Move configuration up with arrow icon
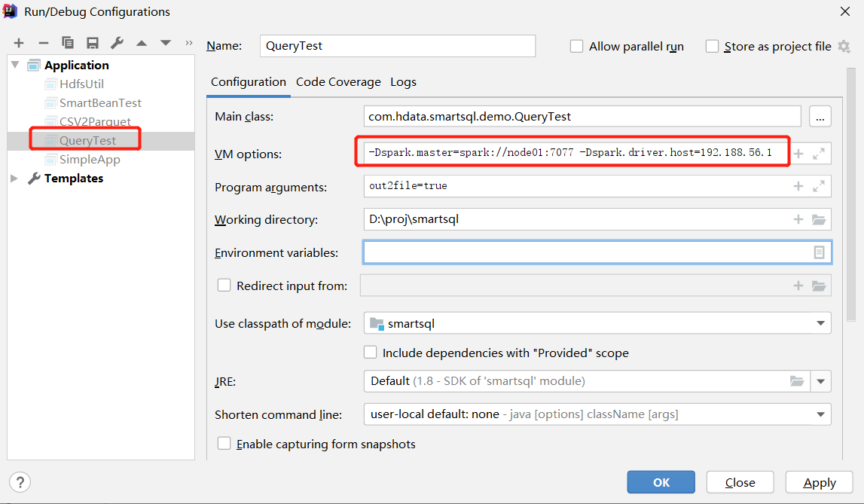 point(142,44)
